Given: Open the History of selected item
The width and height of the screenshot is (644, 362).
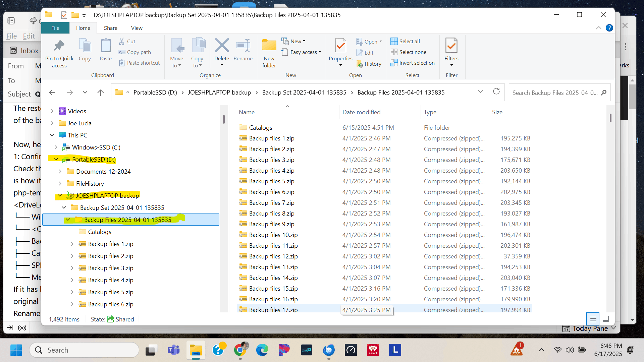Looking at the screenshot, I should tap(369, 64).
